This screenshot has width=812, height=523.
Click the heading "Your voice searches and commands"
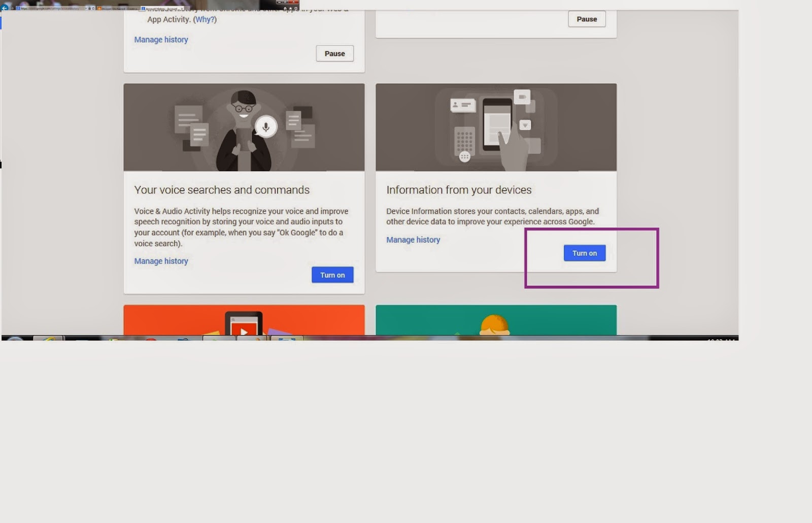222,190
